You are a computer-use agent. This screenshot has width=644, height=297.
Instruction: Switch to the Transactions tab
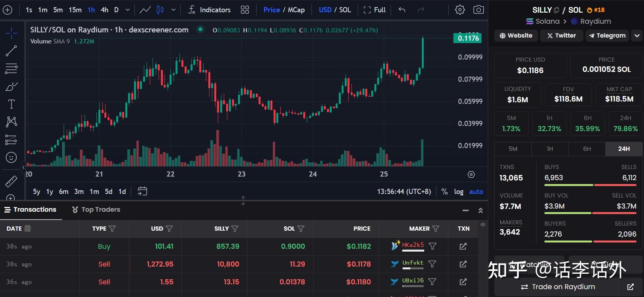pos(30,210)
